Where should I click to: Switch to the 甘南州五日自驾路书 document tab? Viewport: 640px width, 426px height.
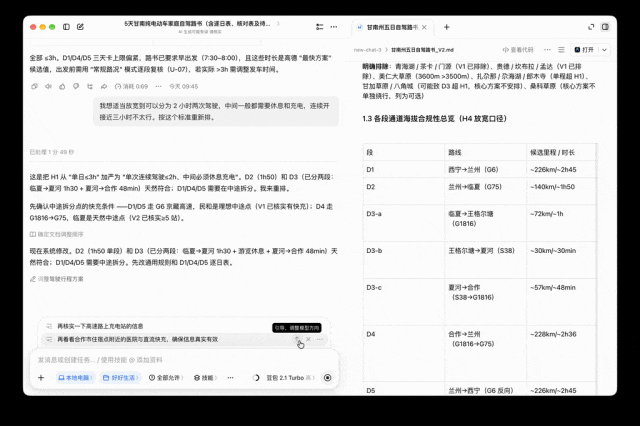(392, 27)
